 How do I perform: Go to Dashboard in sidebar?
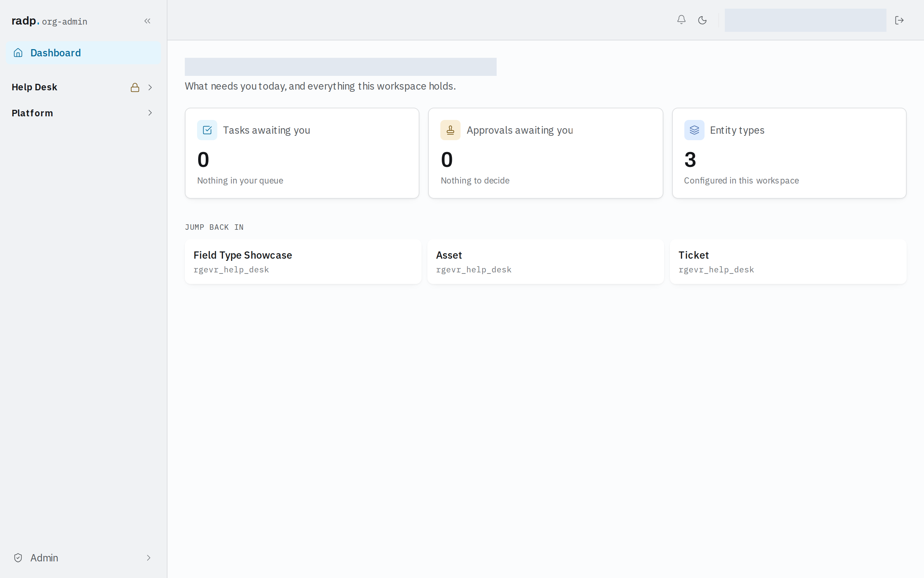[83, 53]
